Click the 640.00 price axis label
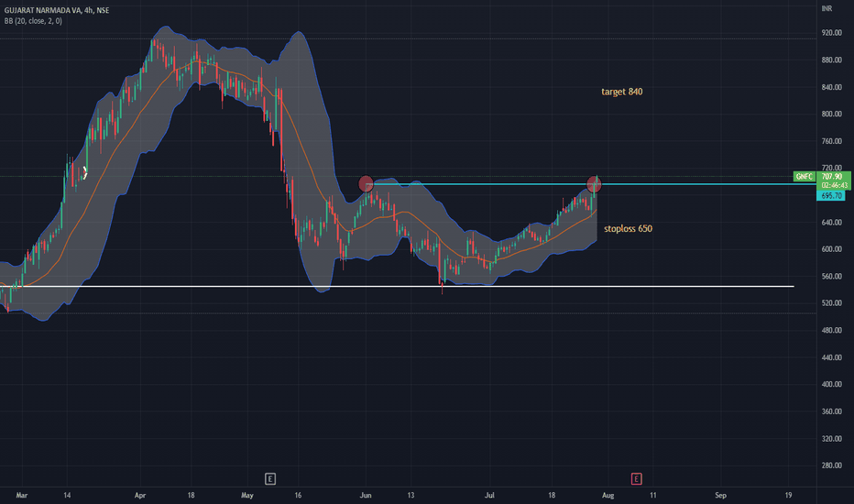 click(x=832, y=223)
